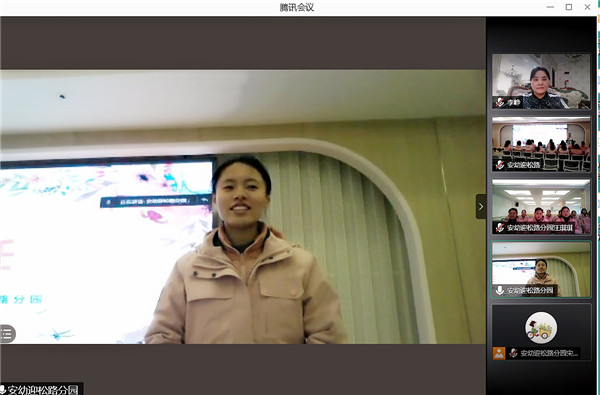Click muted mic icon beside orange host badge
The width and height of the screenshot is (600, 395).
coord(513,353)
